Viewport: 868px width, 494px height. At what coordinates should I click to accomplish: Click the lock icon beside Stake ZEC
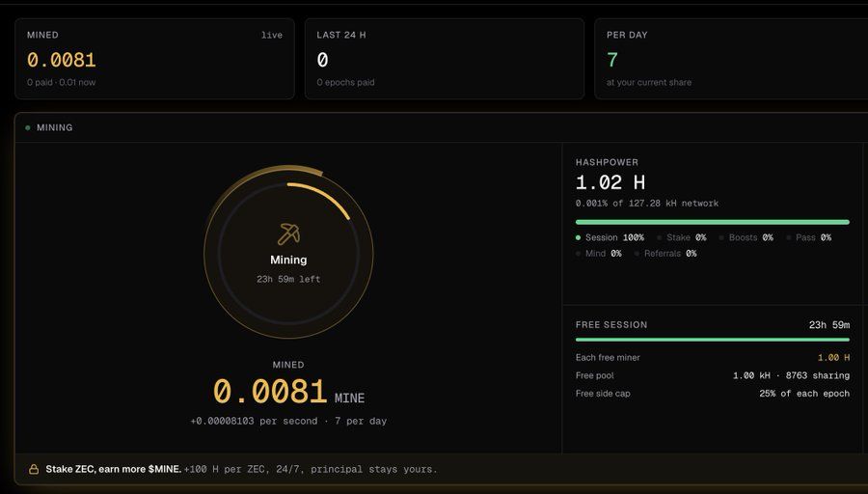[34, 469]
